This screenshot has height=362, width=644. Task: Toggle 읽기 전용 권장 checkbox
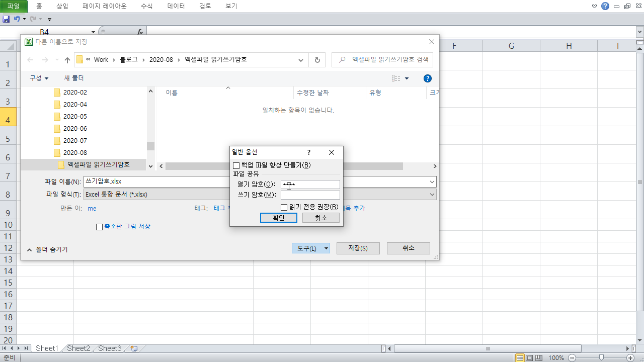point(284,207)
